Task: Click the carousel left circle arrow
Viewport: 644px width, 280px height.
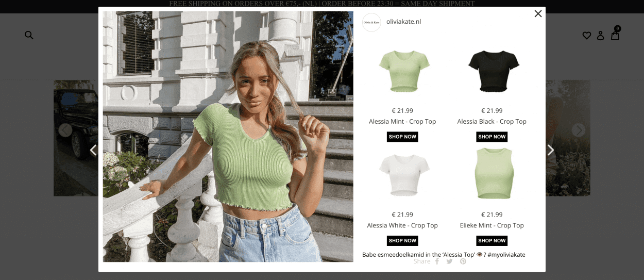Action: (x=65, y=130)
